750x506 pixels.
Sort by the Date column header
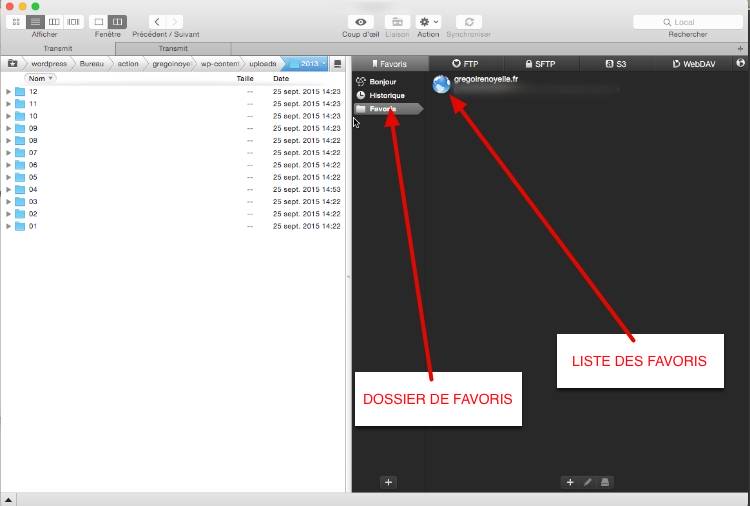(x=281, y=78)
